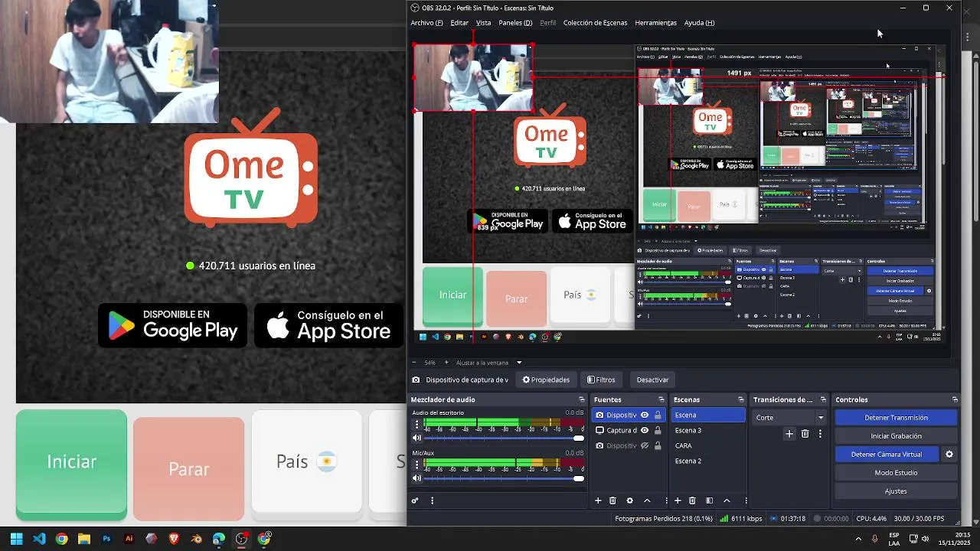The image size is (980, 551).
Task: Open Filtros for selected source
Action: click(601, 380)
